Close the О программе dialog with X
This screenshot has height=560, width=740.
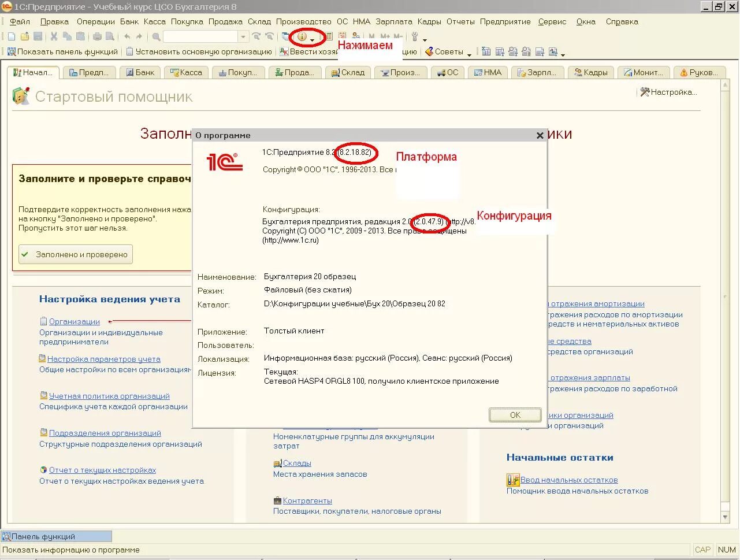540,135
